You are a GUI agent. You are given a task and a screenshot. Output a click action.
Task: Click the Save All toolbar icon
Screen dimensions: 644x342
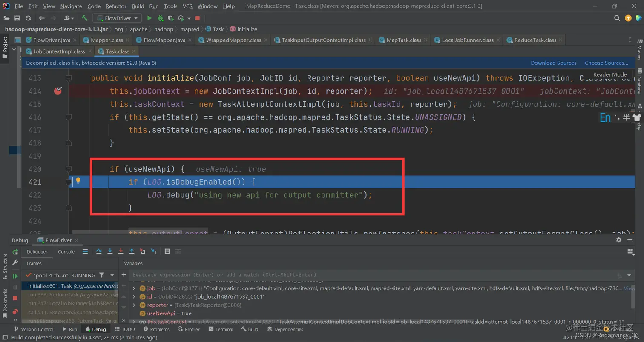17,18
